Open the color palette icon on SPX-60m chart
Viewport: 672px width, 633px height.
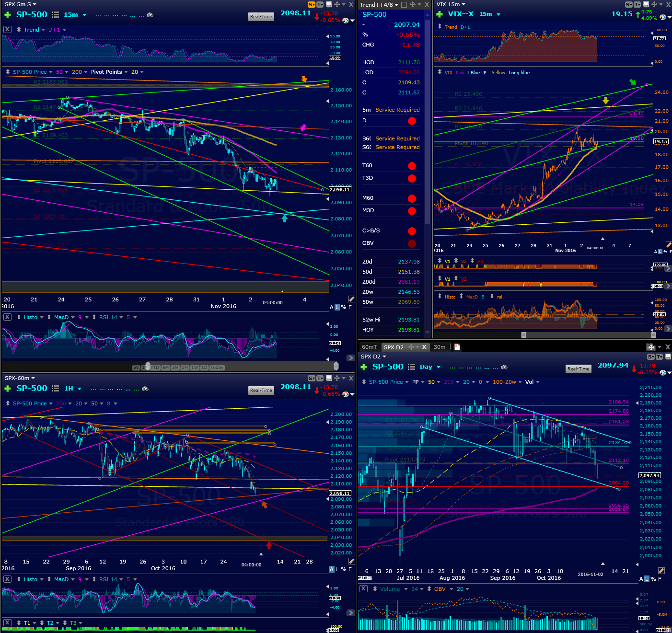pos(346,394)
